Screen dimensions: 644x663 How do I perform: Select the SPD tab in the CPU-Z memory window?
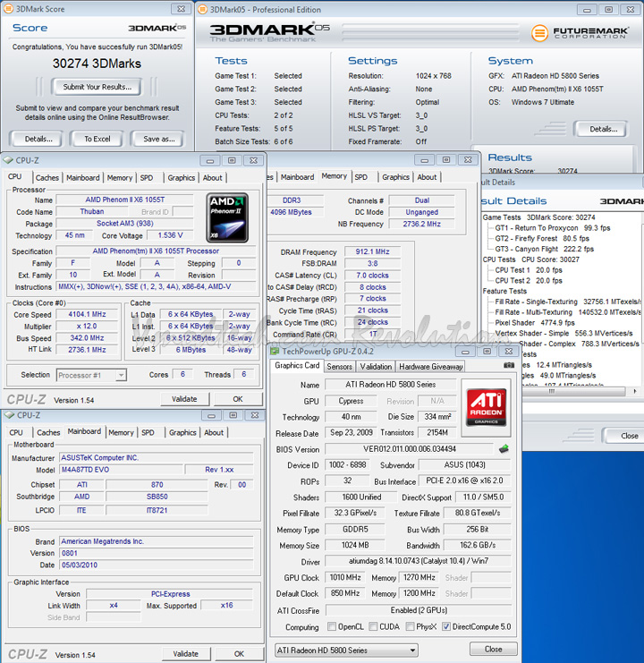tap(360, 177)
